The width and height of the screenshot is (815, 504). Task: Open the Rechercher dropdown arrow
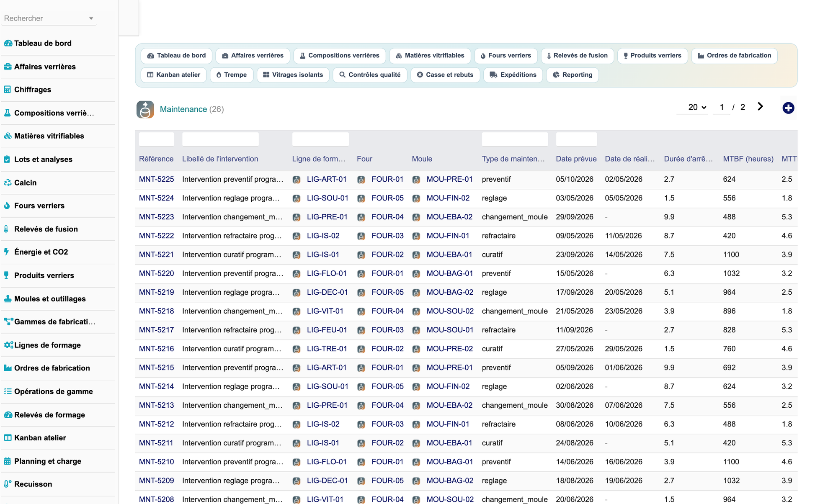[91, 18]
